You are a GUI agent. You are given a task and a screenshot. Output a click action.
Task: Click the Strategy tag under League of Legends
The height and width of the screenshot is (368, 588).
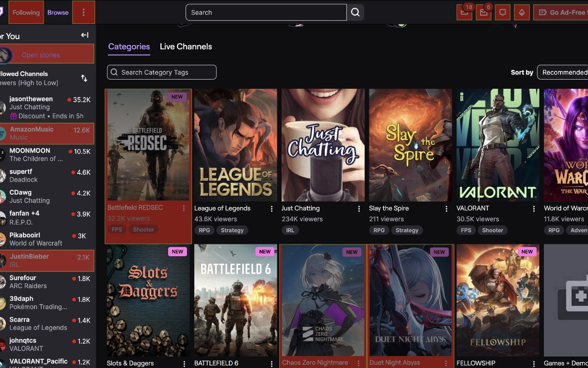tap(232, 230)
